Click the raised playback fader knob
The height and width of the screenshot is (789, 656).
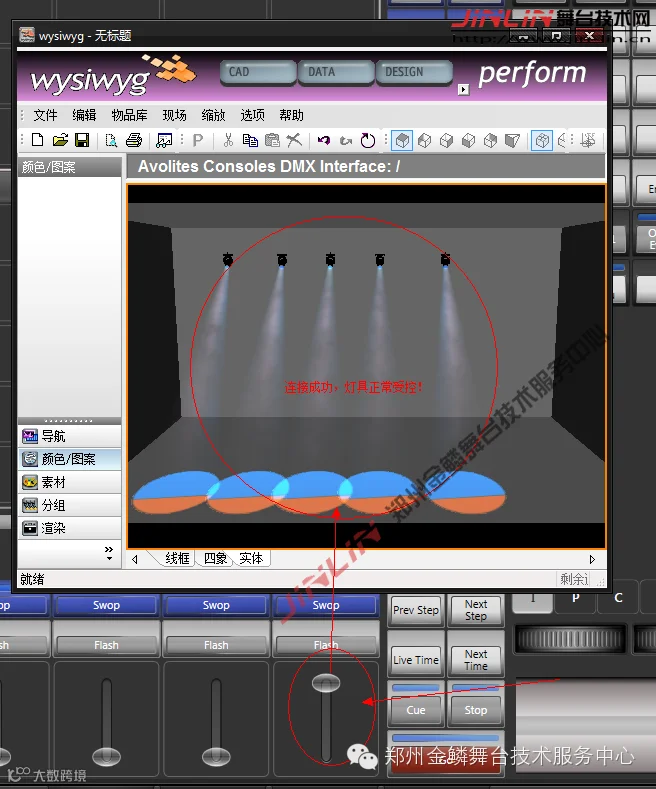point(326,682)
